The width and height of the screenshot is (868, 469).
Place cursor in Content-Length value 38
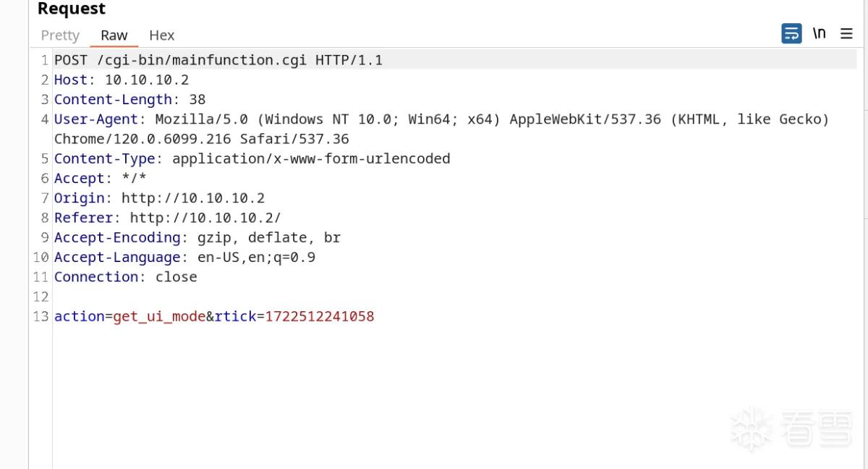197,99
